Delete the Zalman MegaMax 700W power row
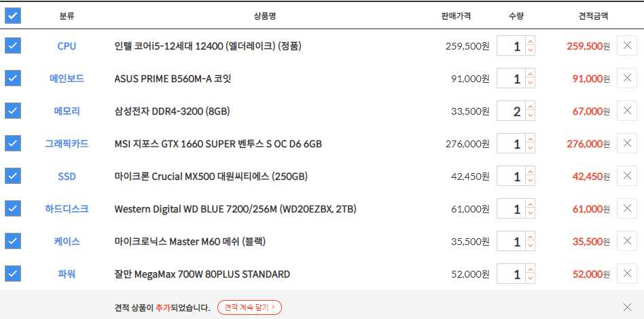The height and width of the screenshot is (319, 644). coord(627,274)
